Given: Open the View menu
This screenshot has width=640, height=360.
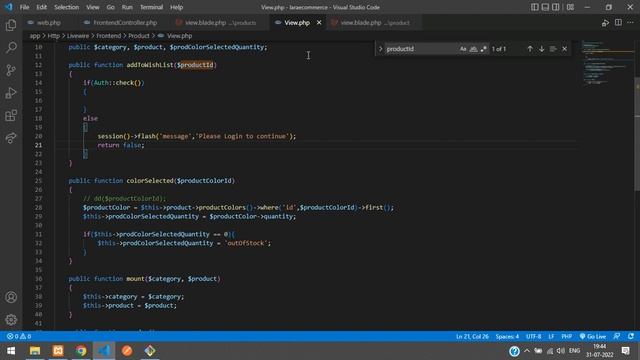Looking at the screenshot, I should click(93, 7).
